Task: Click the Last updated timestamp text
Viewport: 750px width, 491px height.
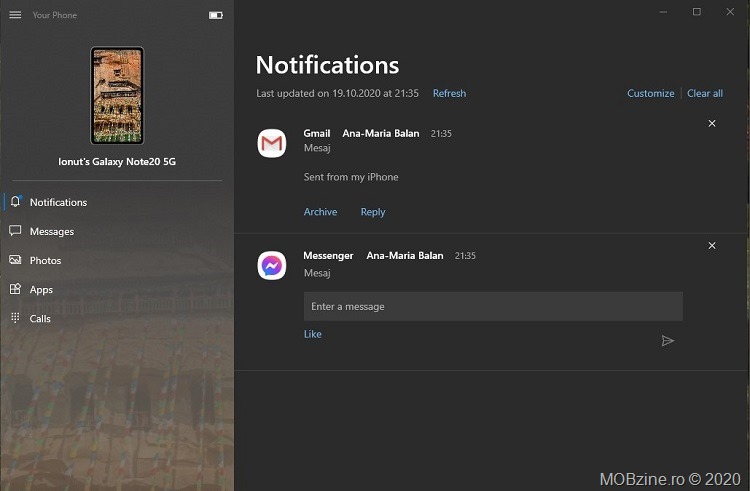Action: coord(337,93)
